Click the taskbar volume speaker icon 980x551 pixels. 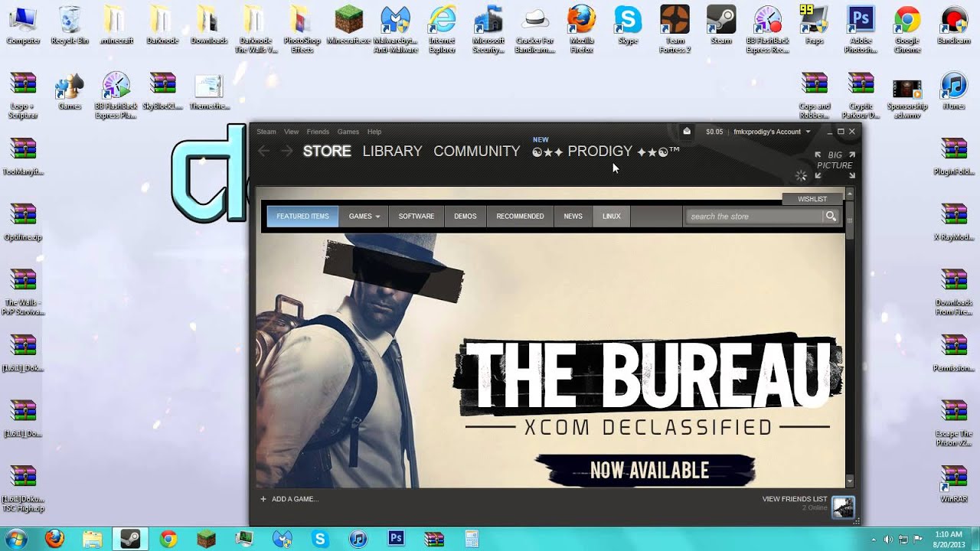click(887, 539)
